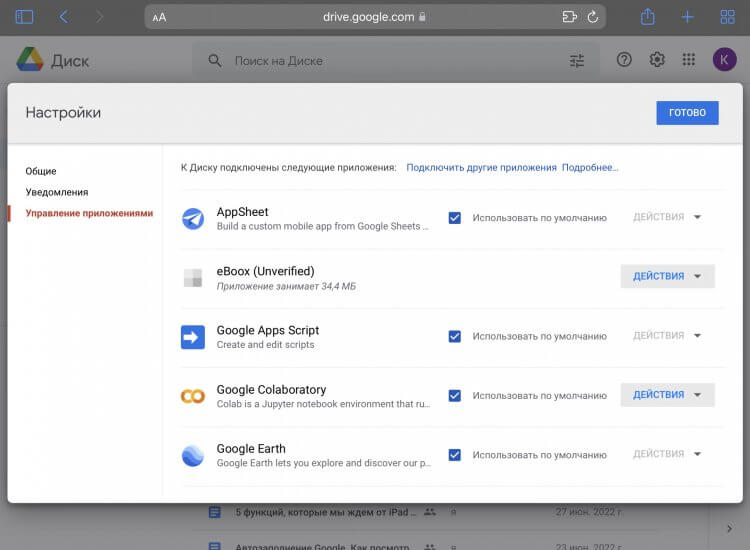Image resolution: width=750 pixels, height=550 pixels.
Task: Open the Safari share sheet
Action: tap(648, 17)
